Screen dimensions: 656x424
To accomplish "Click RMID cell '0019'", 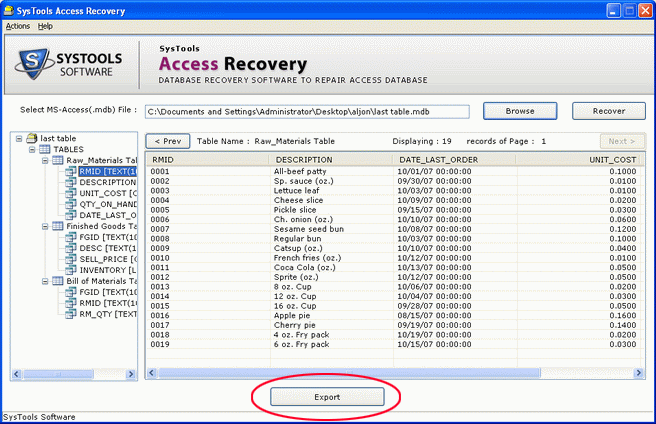I will click(x=160, y=344).
